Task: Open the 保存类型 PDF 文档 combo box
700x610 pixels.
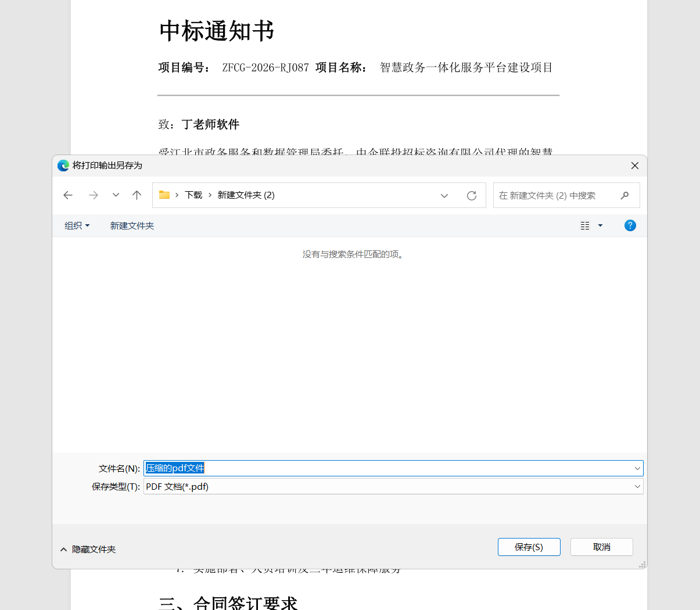Action: tap(393, 486)
